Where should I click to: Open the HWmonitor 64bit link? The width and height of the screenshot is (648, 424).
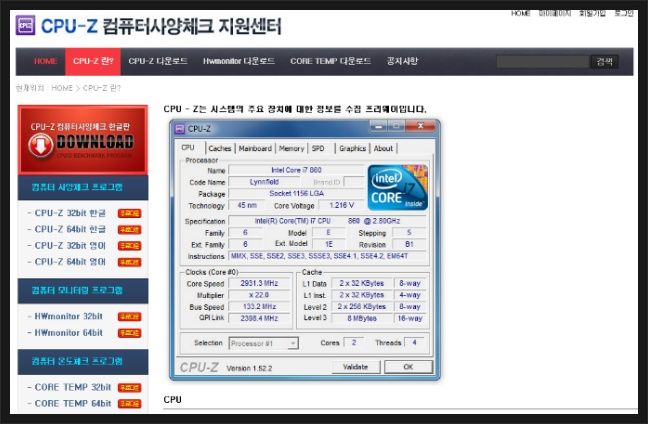69,333
